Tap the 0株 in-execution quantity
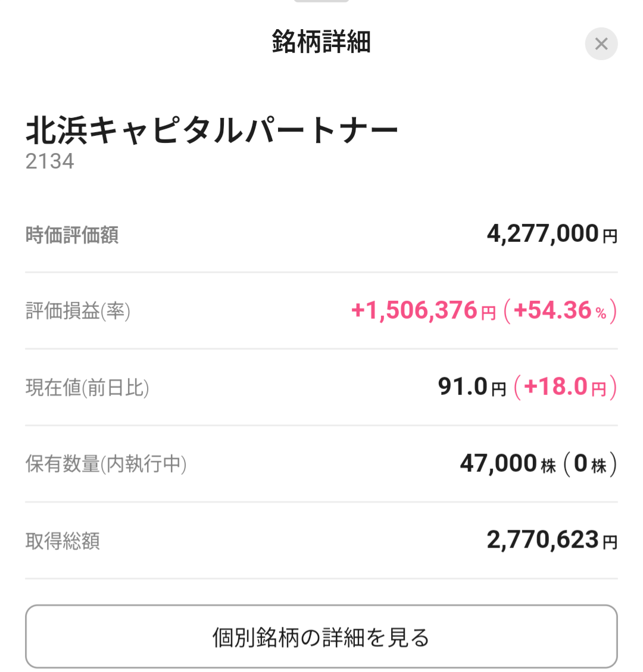 point(590,463)
